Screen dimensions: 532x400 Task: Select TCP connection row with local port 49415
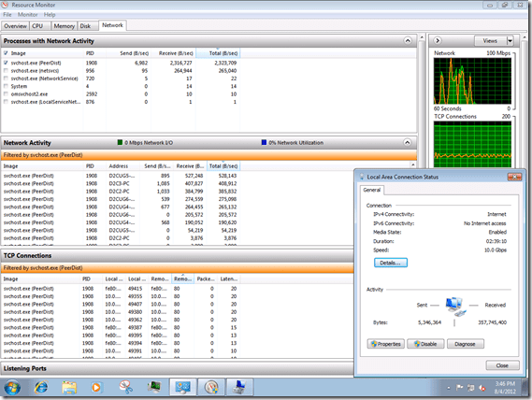pyautogui.click(x=121, y=289)
